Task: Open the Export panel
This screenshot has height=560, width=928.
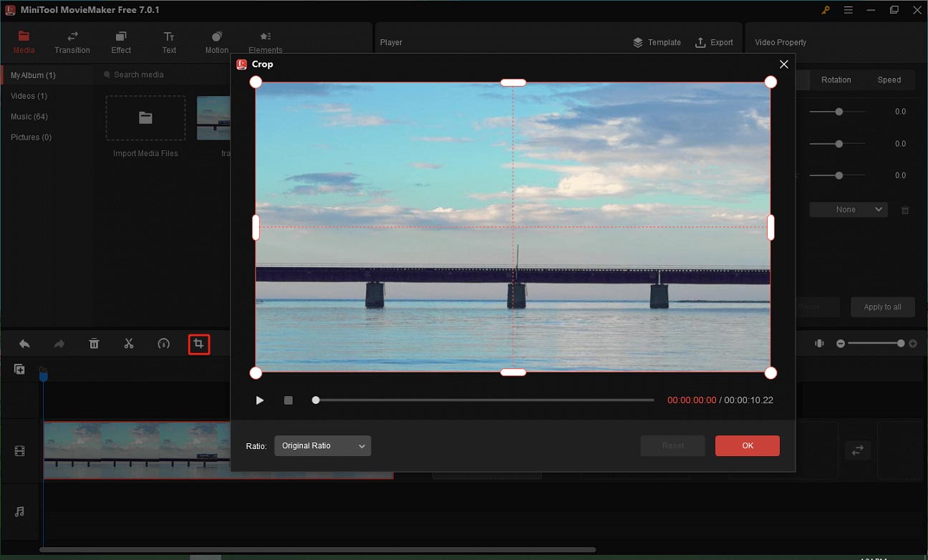Action: (715, 42)
